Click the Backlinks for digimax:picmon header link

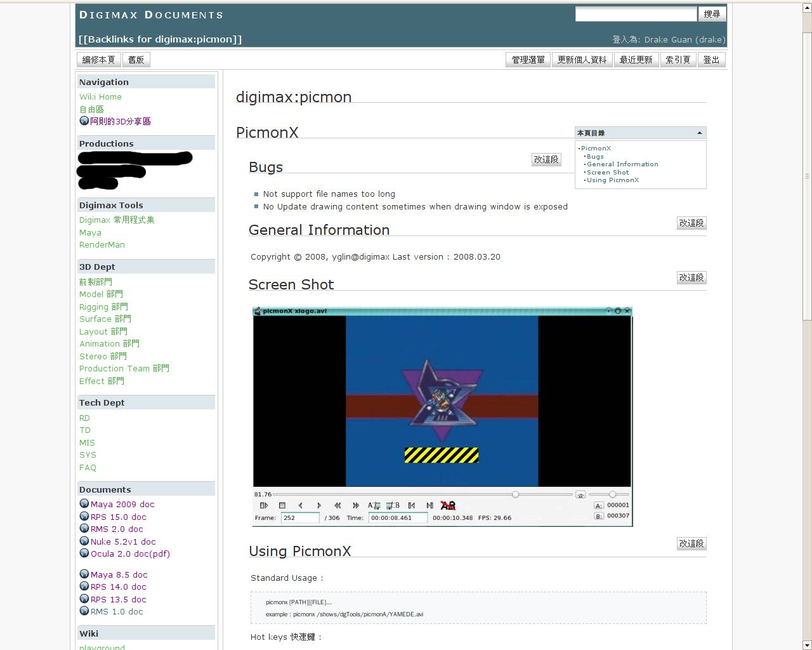(x=160, y=39)
